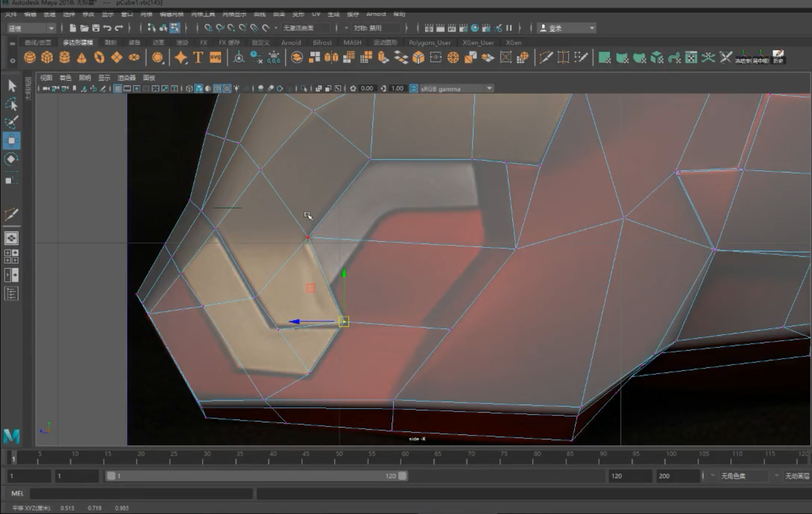Open the 建模 menu set dropdown

point(31,28)
